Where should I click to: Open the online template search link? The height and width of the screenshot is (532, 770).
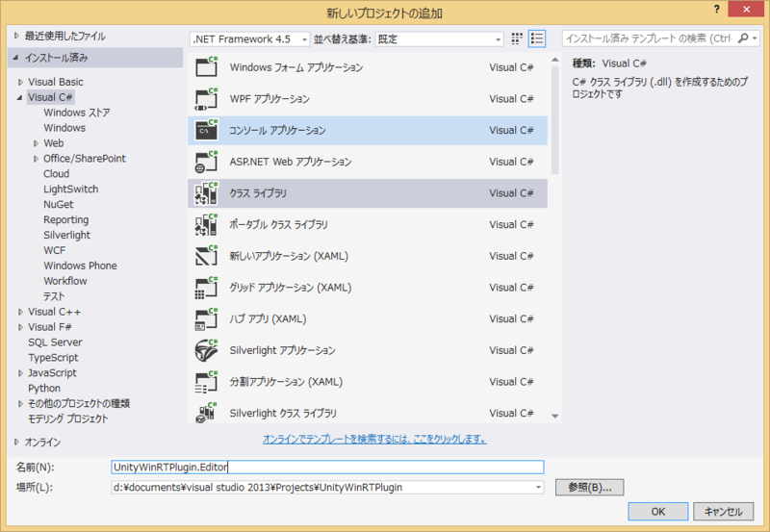click(x=374, y=439)
